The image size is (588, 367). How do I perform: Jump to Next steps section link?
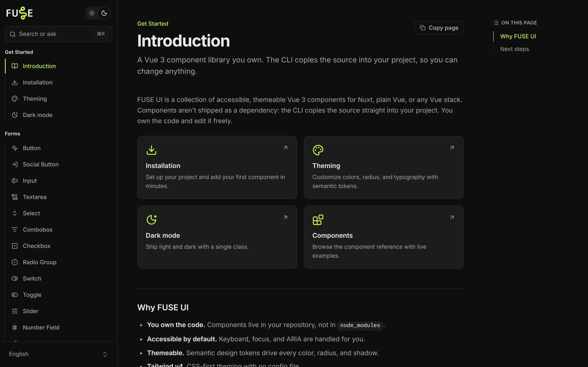point(514,49)
